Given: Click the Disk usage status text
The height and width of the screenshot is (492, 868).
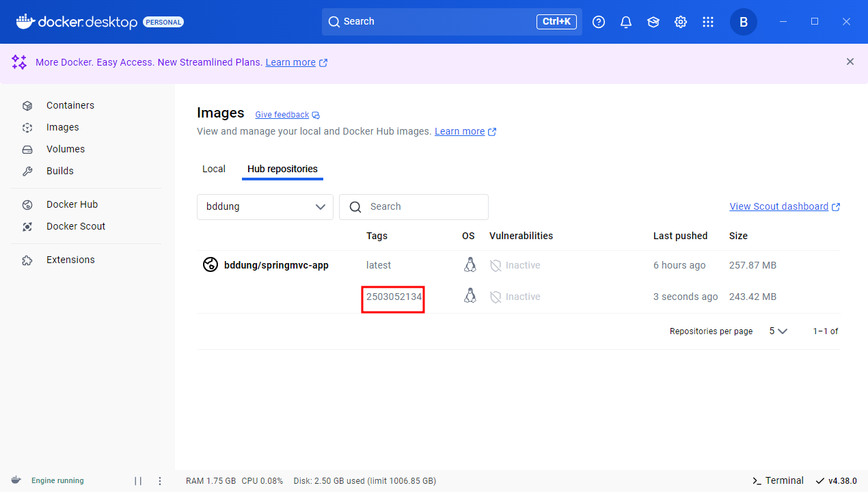Looking at the screenshot, I should (364, 481).
